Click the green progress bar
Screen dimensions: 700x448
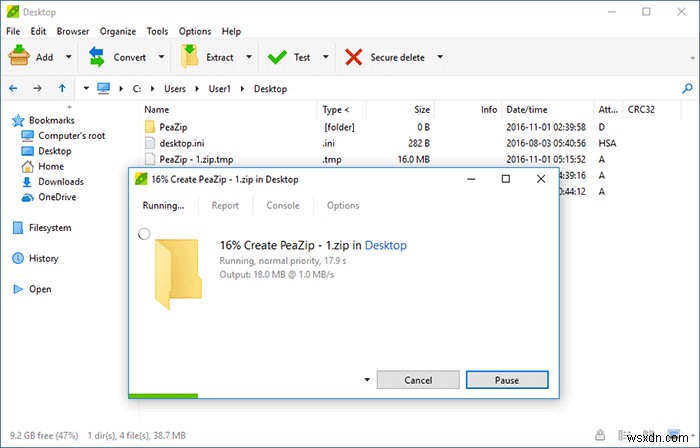click(x=163, y=396)
